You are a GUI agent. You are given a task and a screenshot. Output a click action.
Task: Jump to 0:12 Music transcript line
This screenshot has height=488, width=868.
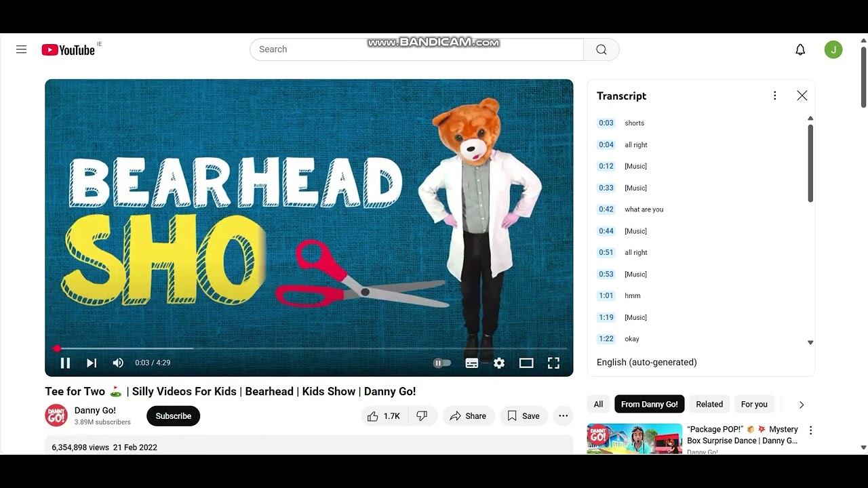(698, 166)
